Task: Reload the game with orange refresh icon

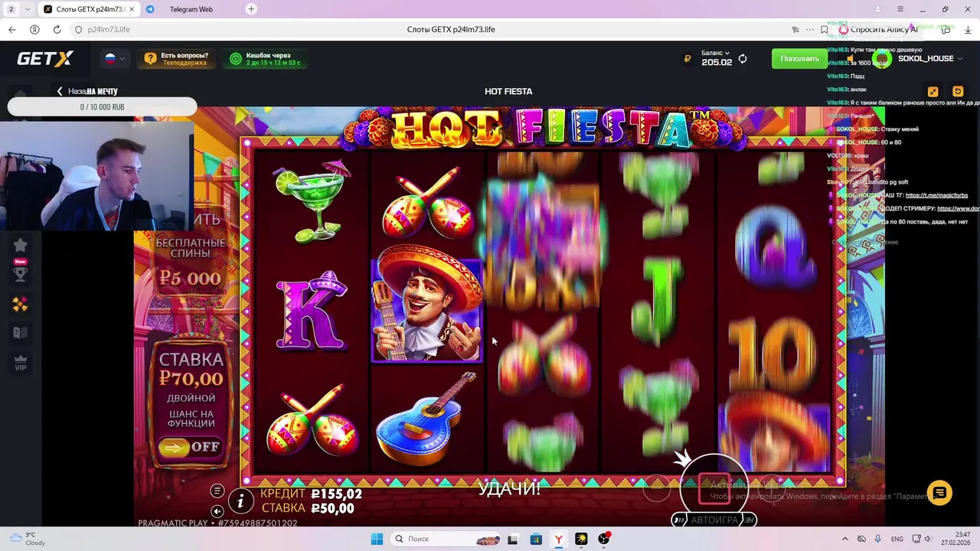Action: point(957,91)
